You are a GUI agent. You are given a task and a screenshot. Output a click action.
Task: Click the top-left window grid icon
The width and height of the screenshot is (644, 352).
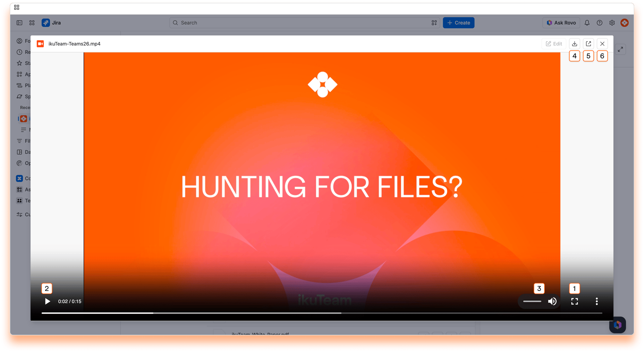click(x=17, y=7)
